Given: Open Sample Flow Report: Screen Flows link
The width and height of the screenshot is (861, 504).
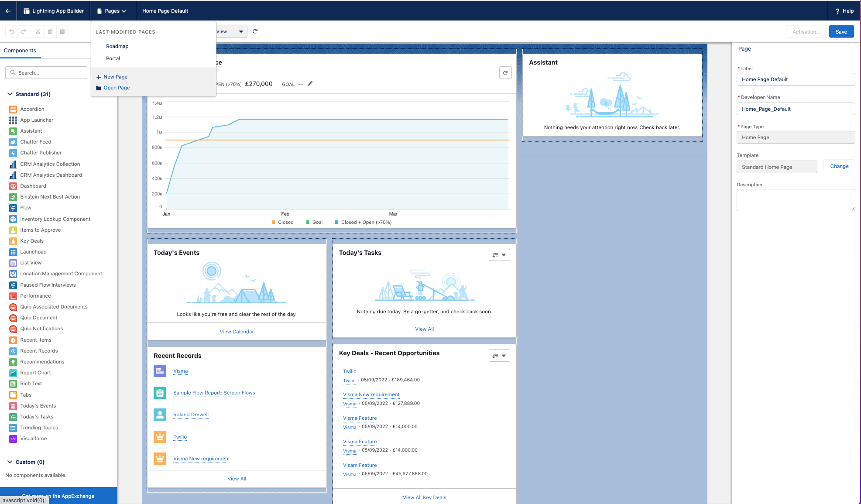Looking at the screenshot, I should click(x=214, y=393).
